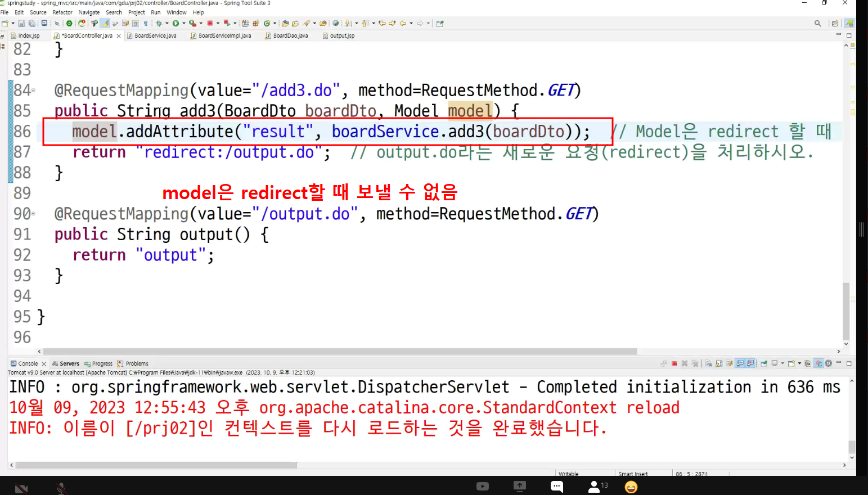Open the Navigate menu
The image size is (868, 495).
pos(89,12)
